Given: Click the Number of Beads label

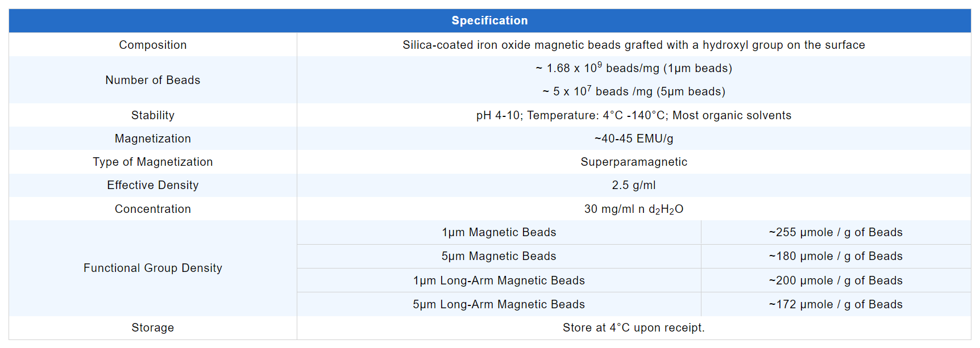Looking at the screenshot, I should pos(152,80).
